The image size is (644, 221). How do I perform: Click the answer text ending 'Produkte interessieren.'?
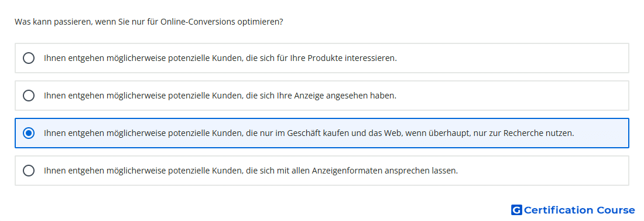point(221,58)
